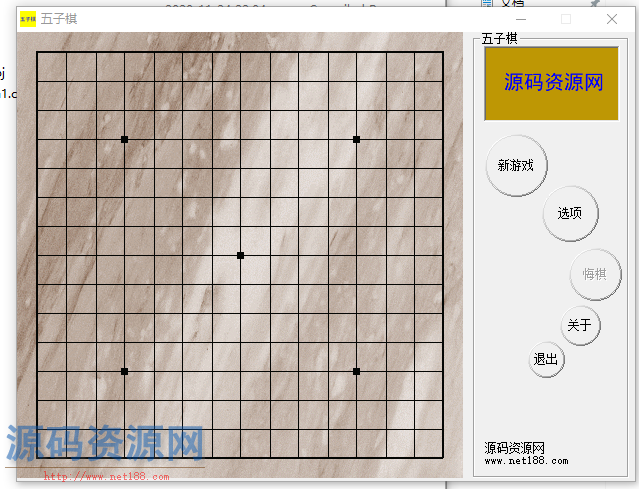639x489 pixels.
Task: Open the 选项 options button
Action: click(570, 214)
